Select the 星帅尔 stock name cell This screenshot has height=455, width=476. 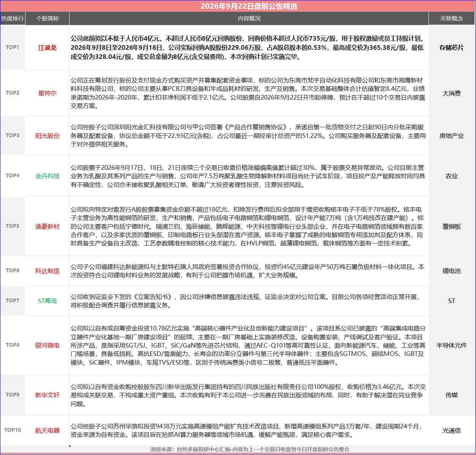47,93
